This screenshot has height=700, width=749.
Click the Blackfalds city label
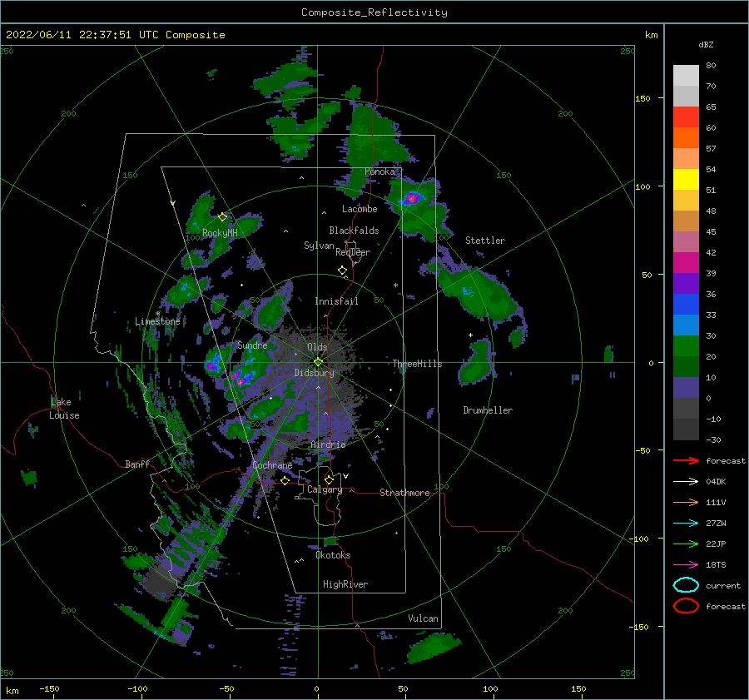354,231
